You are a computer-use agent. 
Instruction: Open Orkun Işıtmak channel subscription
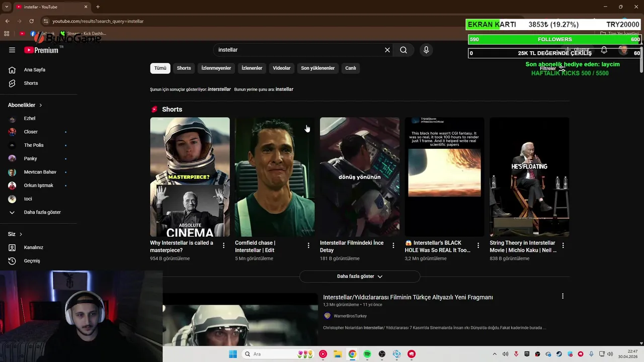(38, 186)
